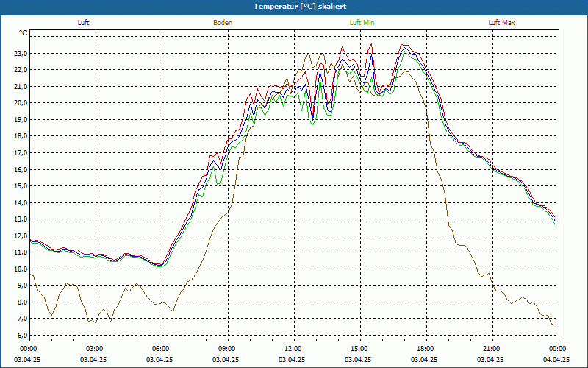
Task: Click the '04.04.25' date label
Action: click(x=556, y=359)
